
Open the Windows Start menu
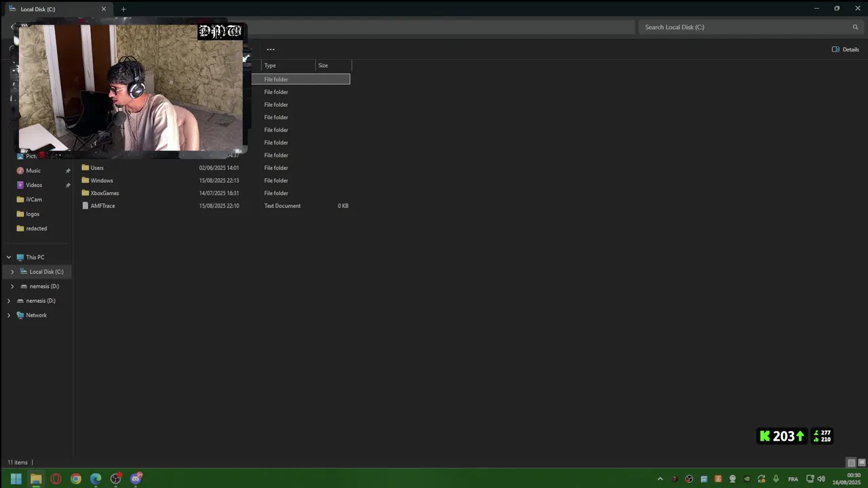pyautogui.click(x=16, y=479)
